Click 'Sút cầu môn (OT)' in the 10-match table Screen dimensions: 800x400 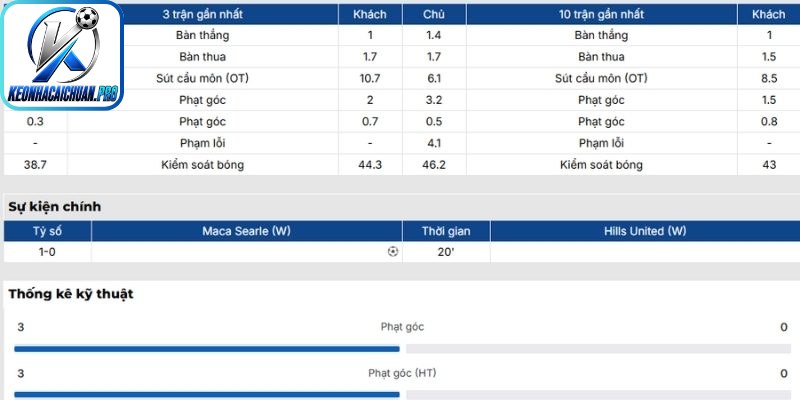pyautogui.click(x=602, y=78)
